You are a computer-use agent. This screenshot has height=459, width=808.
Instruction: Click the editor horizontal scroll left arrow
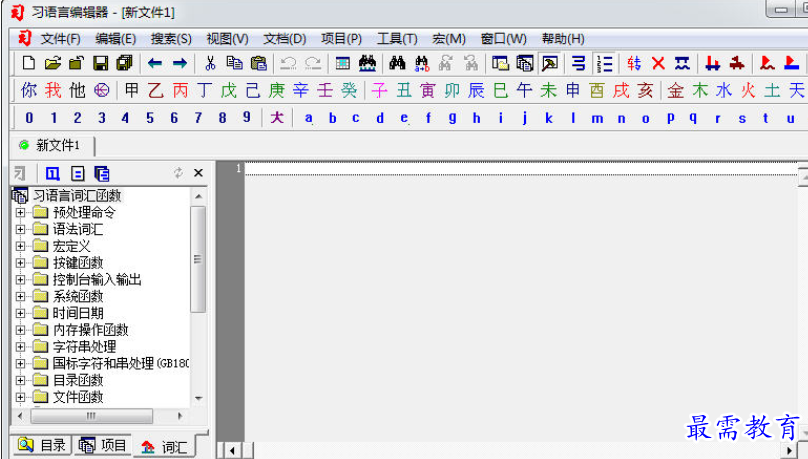232,450
